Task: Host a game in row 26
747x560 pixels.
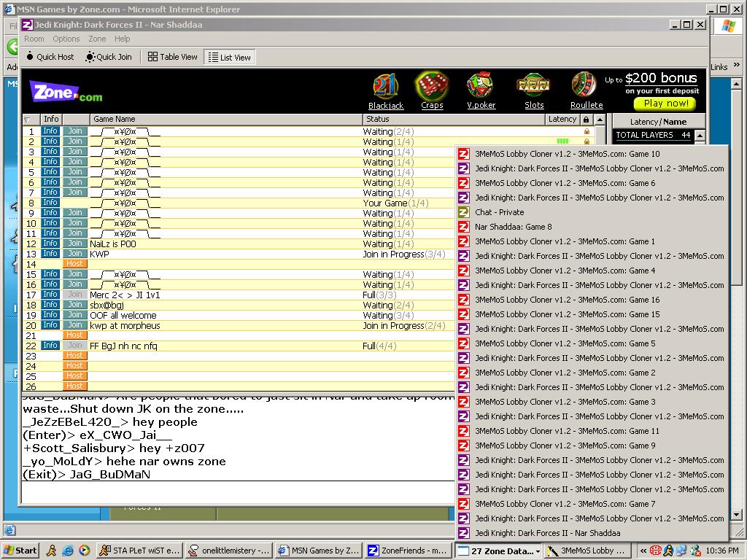Action: (x=75, y=386)
